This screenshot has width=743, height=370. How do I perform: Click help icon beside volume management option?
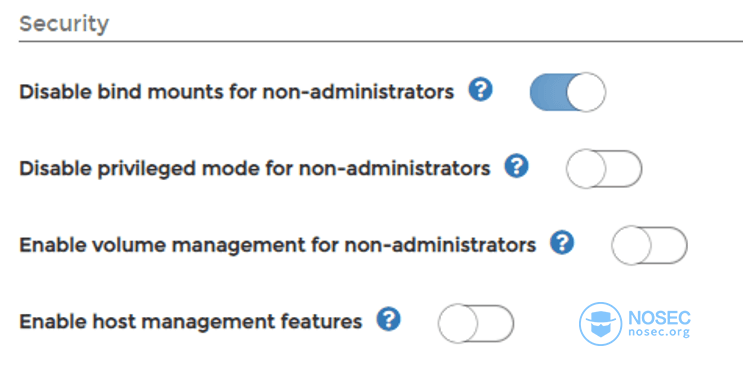pyautogui.click(x=562, y=244)
